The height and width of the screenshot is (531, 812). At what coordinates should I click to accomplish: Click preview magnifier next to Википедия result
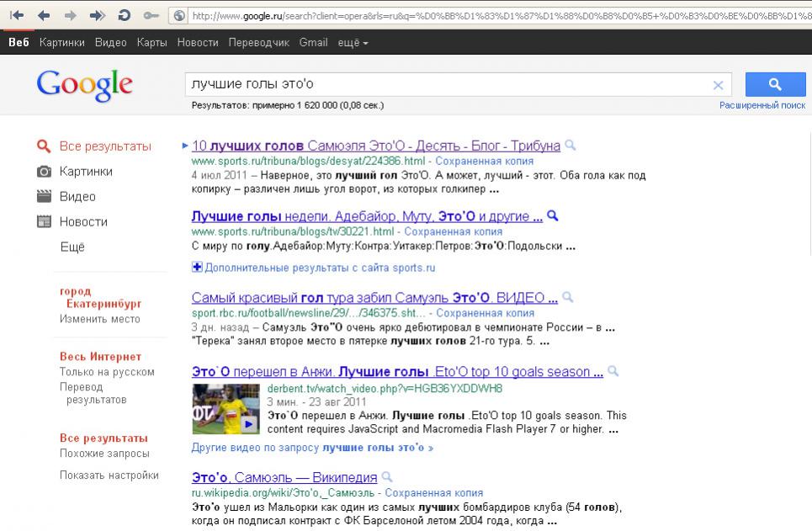pos(387,476)
